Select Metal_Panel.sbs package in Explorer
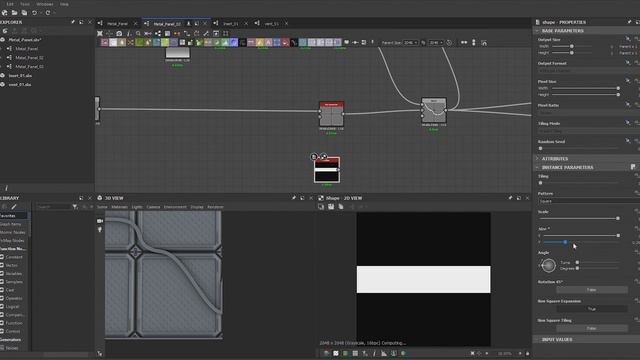Screen dimensions: 640x360 25,40
